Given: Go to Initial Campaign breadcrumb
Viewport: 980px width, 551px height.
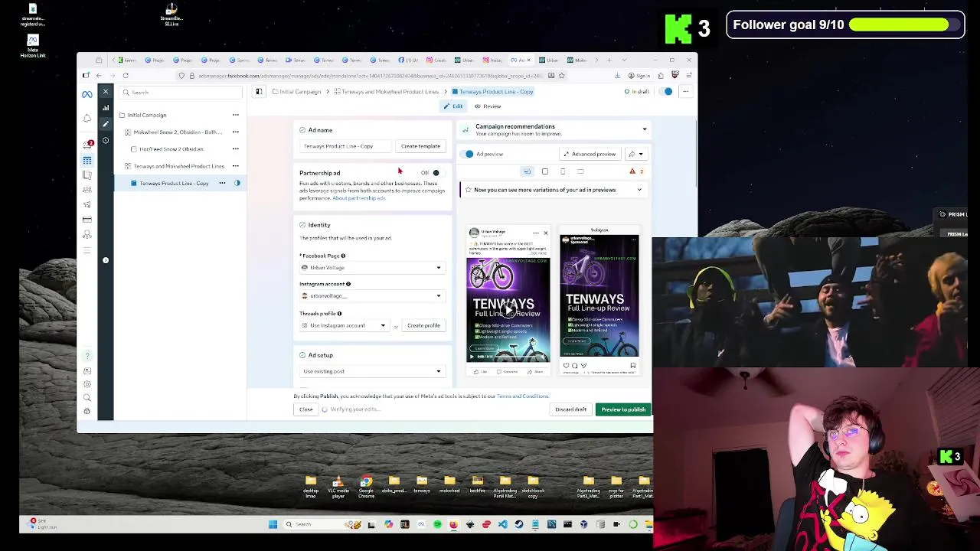Looking at the screenshot, I should coord(296,92).
